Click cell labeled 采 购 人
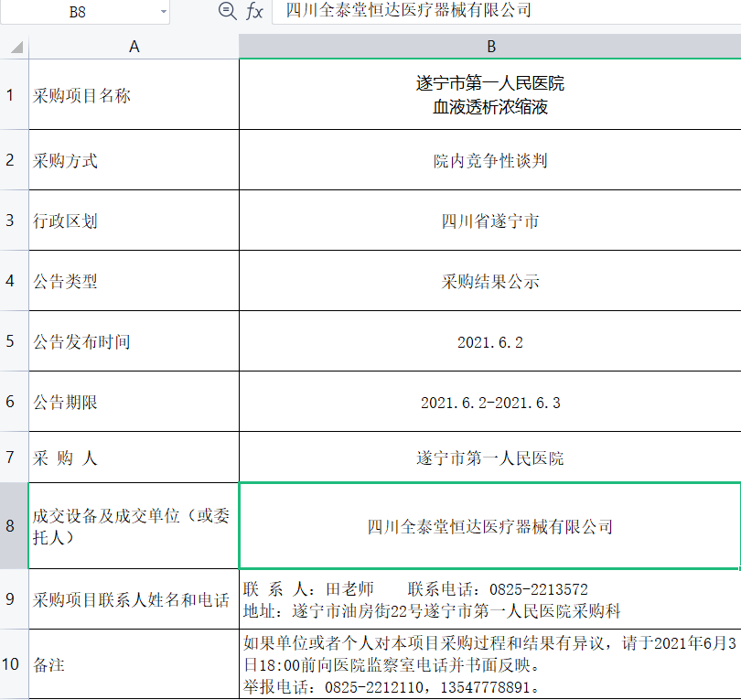Viewport: 741px width, 700px height. pos(134,457)
